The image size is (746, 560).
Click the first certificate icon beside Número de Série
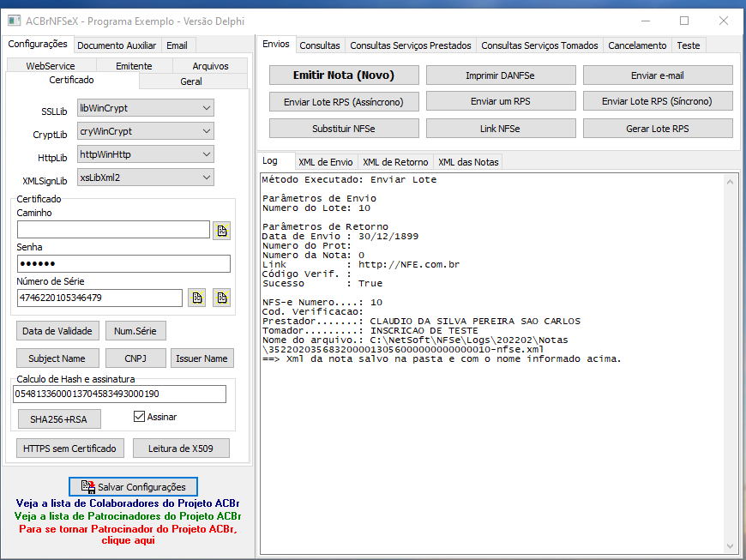197,298
